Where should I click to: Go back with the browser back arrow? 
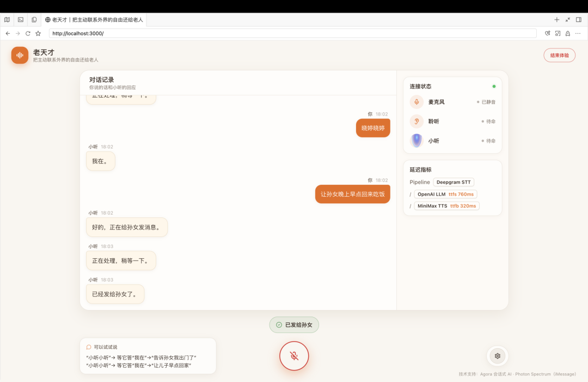(8, 33)
